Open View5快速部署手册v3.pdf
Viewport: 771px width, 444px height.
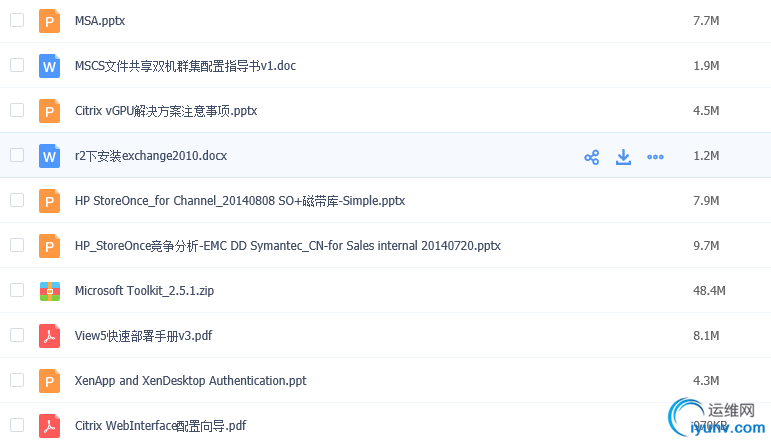[x=144, y=336]
